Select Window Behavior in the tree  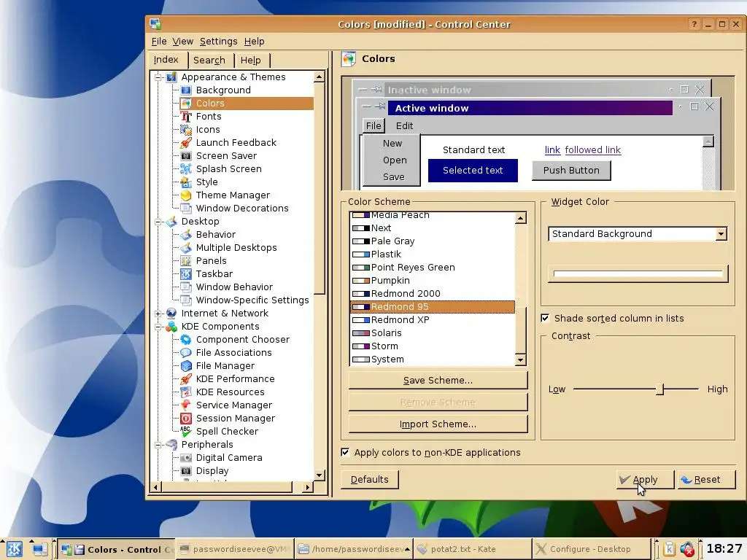(x=234, y=287)
